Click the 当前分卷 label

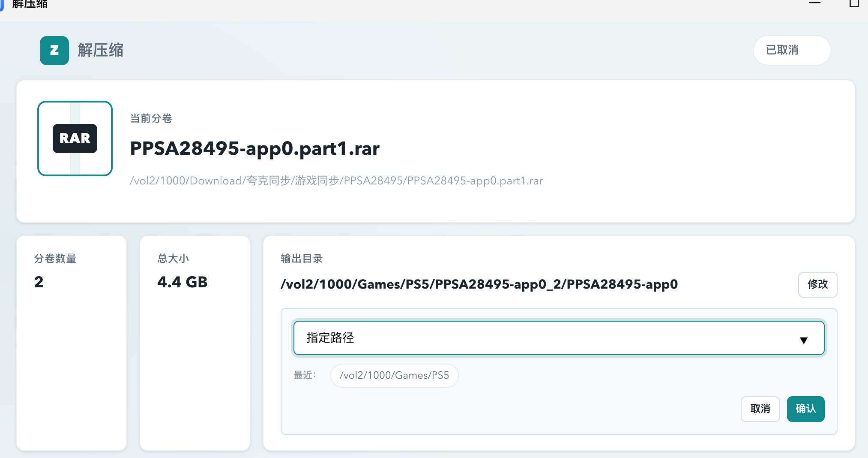point(151,118)
